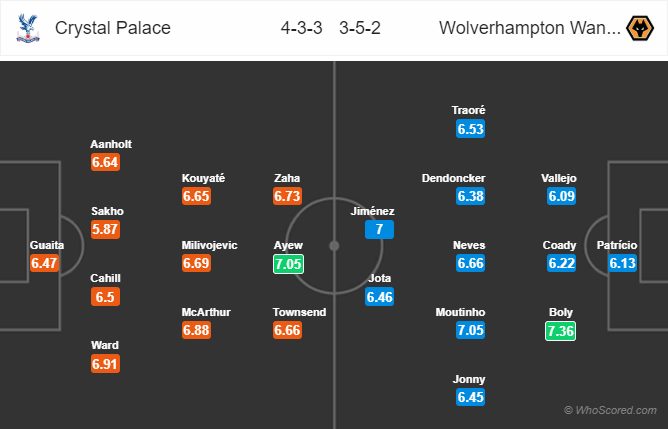The width and height of the screenshot is (668, 429).
Task: Open Moutinho's 7.05 rating badge
Action: [470, 331]
